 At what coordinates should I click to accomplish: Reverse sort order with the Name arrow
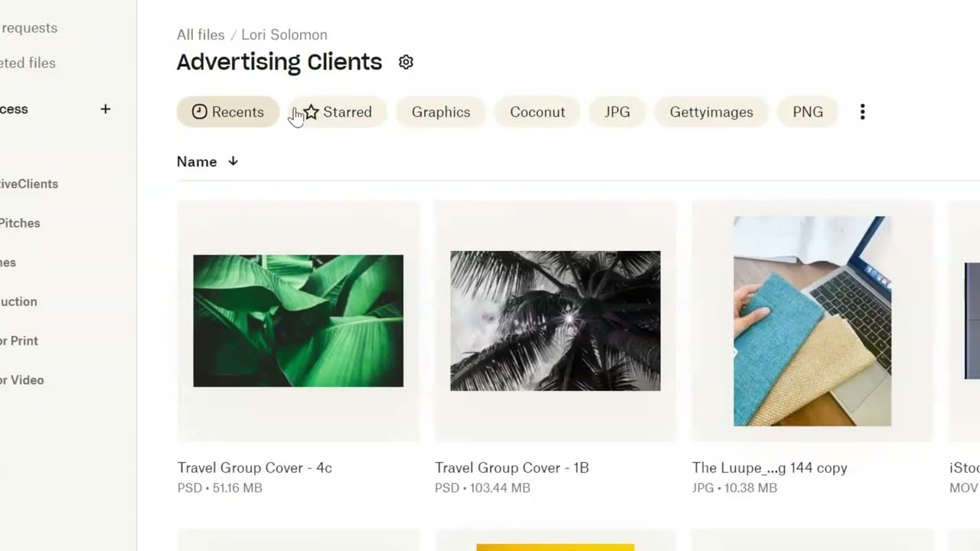(234, 161)
